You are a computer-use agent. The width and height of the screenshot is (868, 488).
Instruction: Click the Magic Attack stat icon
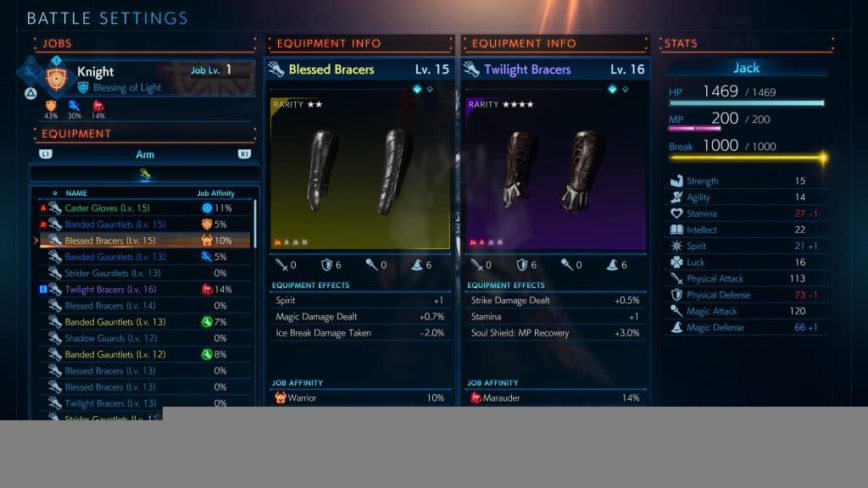pyautogui.click(x=676, y=311)
